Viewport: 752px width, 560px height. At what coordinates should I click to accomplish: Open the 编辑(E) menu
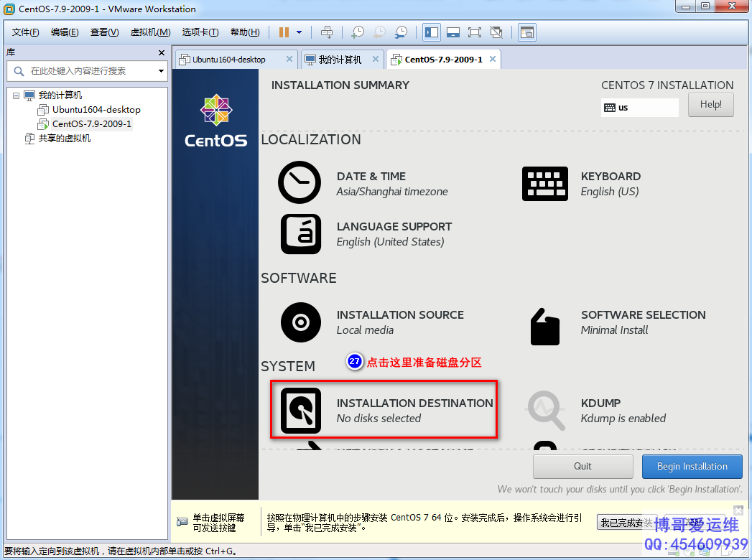tap(65, 32)
